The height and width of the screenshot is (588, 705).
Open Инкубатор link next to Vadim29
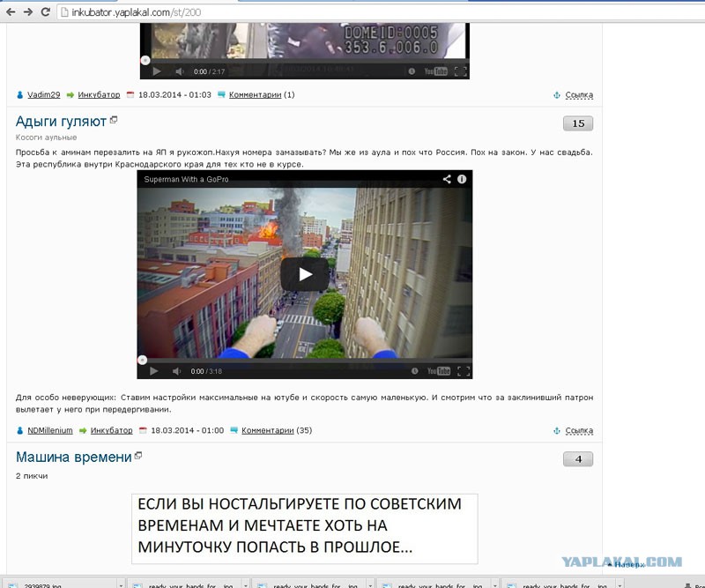click(x=99, y=94)
